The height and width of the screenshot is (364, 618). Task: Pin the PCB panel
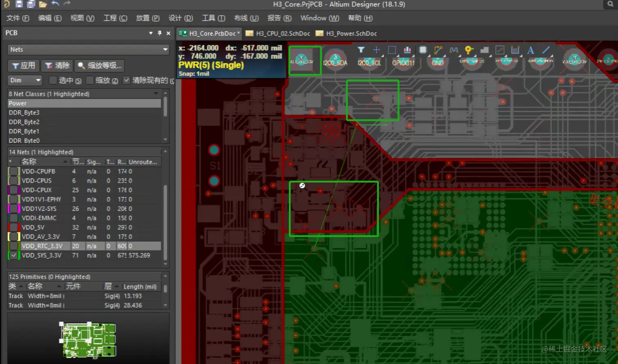(x=159, y=33)
